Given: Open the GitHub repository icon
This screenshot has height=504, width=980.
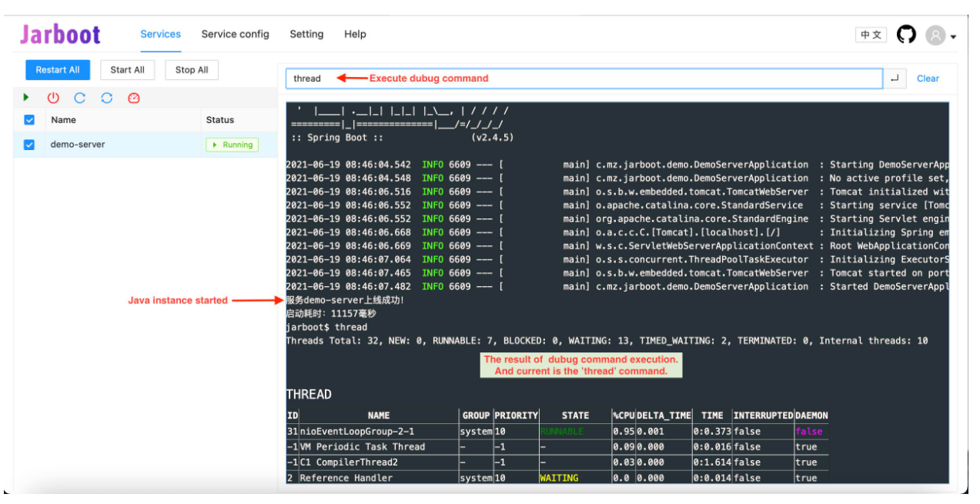Looking at the screenshot, I should [907, 35].
